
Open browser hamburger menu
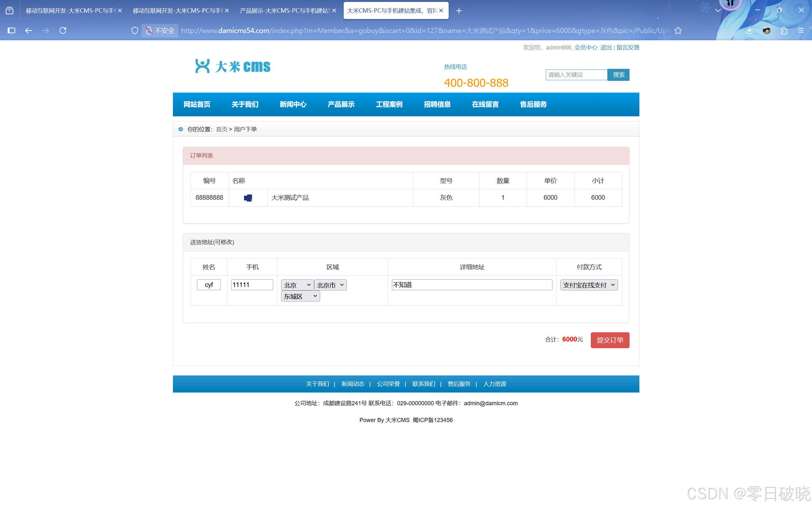[801, 30]
